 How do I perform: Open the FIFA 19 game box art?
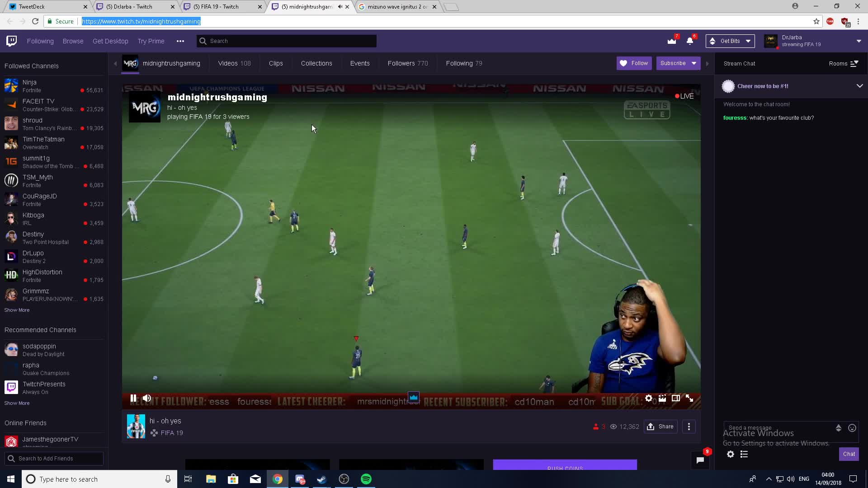[136, 426]
